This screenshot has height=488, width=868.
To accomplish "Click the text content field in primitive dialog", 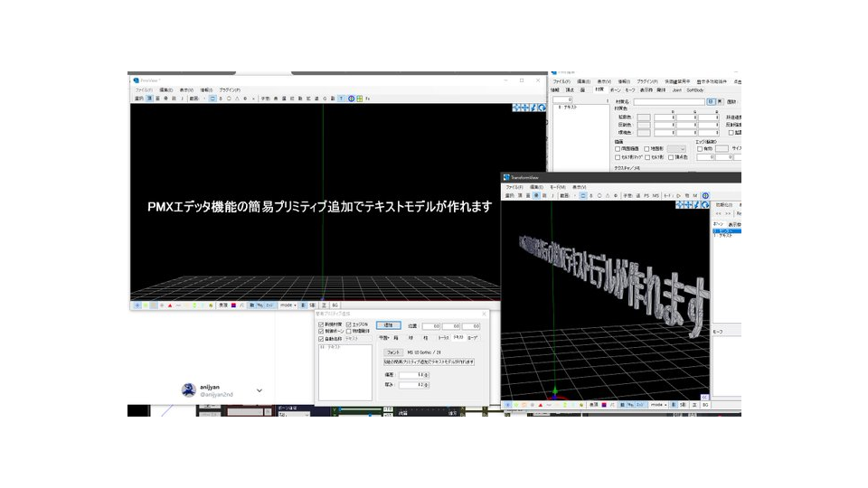I will 429,361.
